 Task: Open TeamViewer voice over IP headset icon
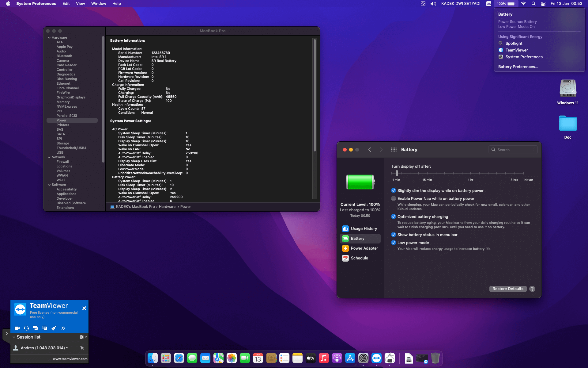point(26,328)
